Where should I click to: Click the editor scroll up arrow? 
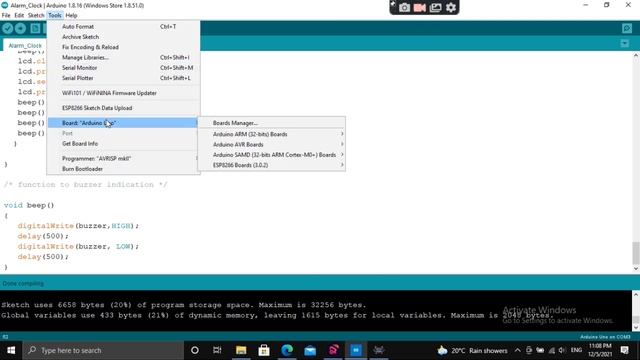tap(636, 56)
